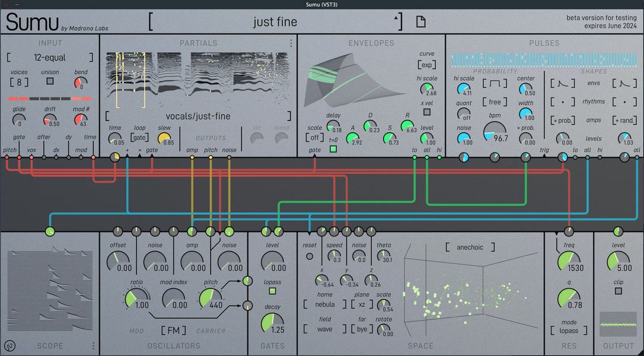Click the envelope S sustain knob
This screenshot has width=644, height=356.
pos(390,138)
